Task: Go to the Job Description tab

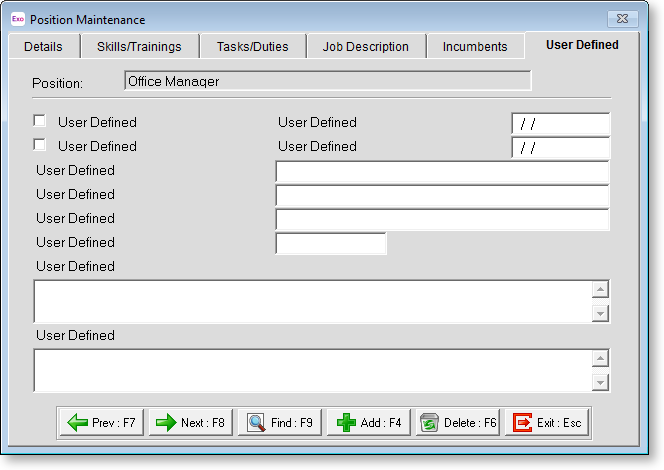Action: tap(365, 47)
